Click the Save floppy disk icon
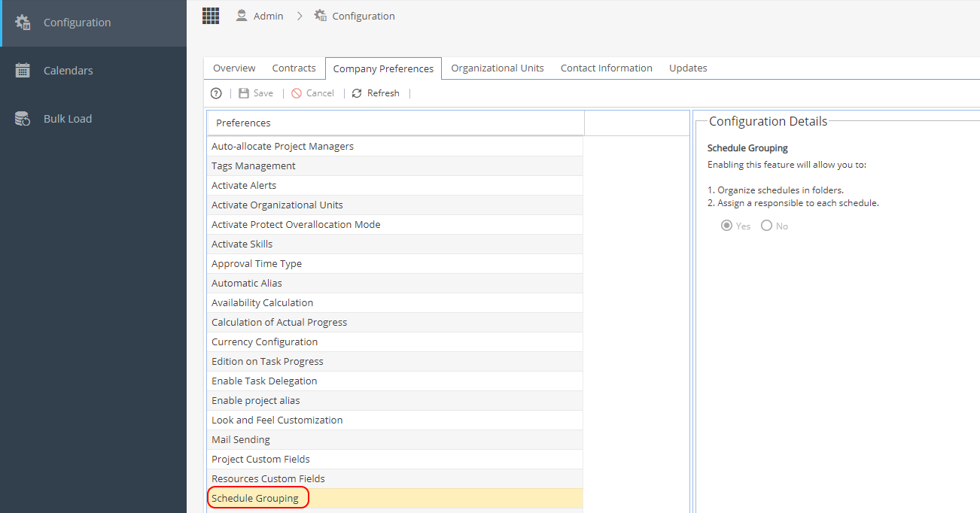The width and height of the screenshot is (980, 513). click(244, 93)
